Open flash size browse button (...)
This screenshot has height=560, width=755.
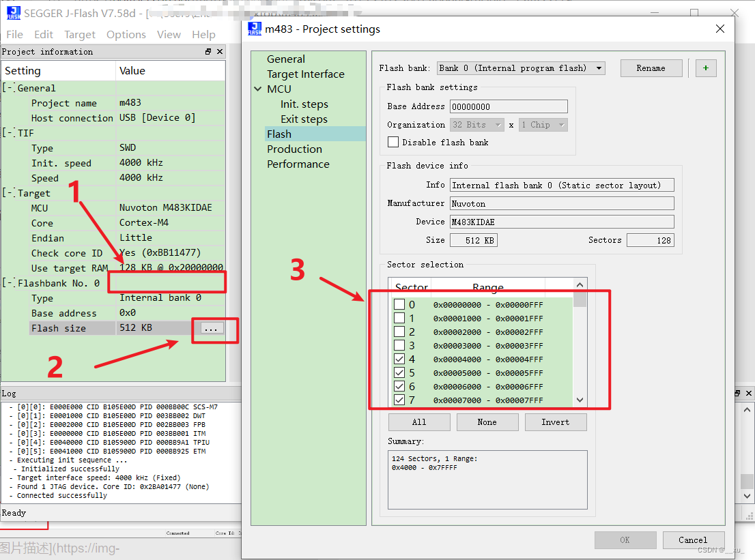pos(211,329)
